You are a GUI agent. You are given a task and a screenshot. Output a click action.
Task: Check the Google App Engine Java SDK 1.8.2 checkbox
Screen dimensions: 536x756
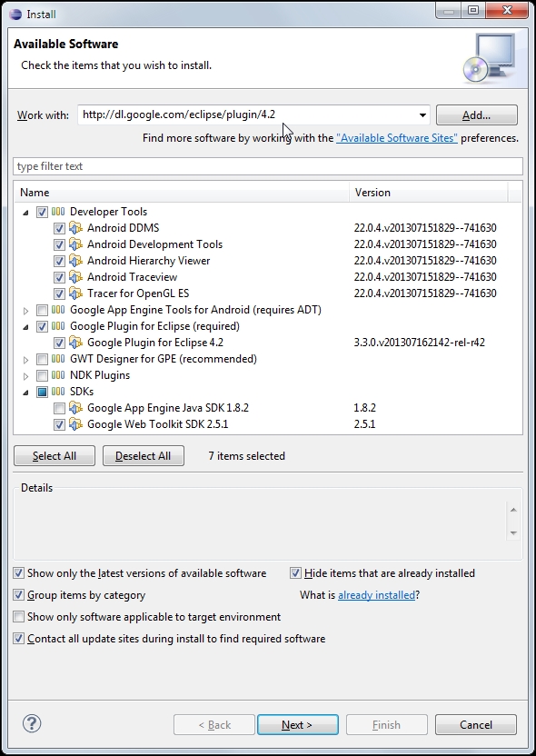click(59, 408)
